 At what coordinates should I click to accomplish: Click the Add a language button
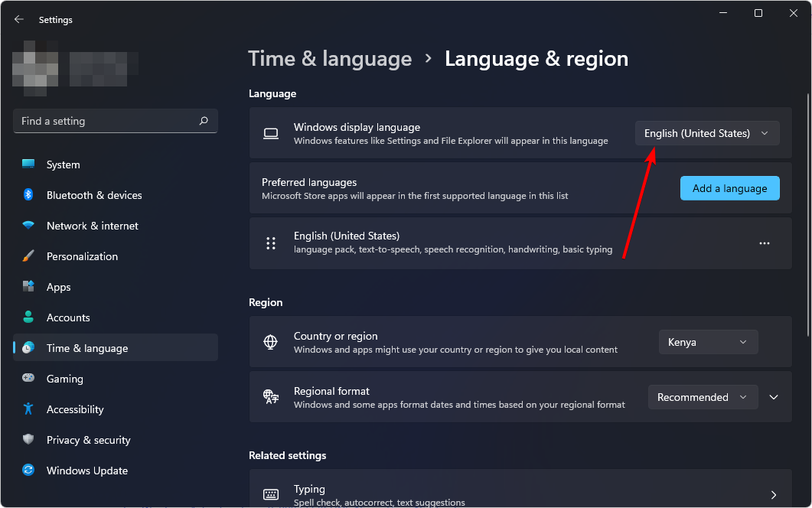tap(729, 187)
